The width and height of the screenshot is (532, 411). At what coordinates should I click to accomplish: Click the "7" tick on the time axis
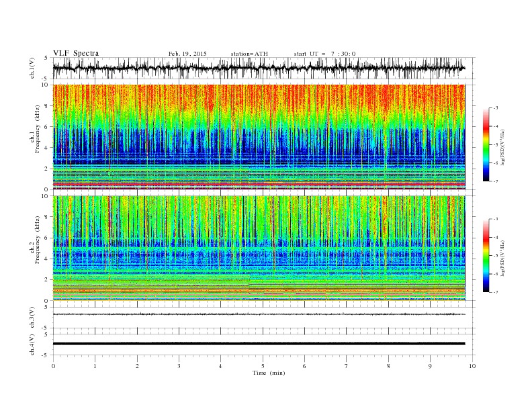pos(347,366)
